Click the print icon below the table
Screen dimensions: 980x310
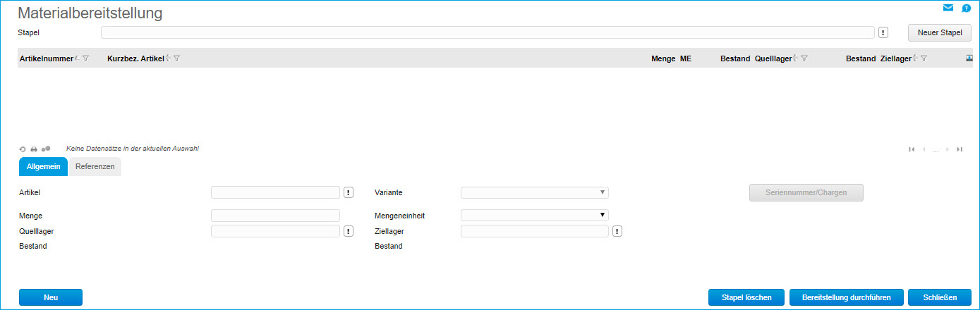pos(33,149)
